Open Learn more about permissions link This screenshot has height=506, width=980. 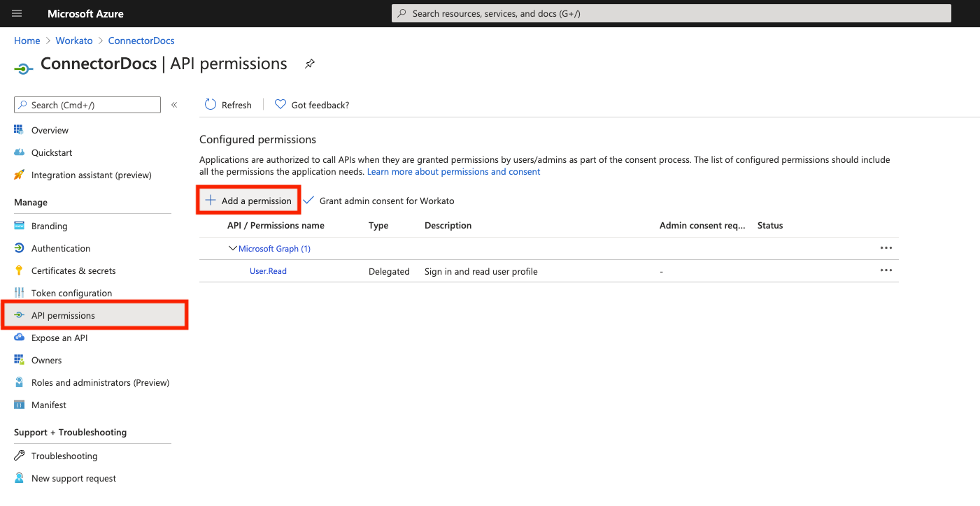pyautogui.click(x=453, y=171)
